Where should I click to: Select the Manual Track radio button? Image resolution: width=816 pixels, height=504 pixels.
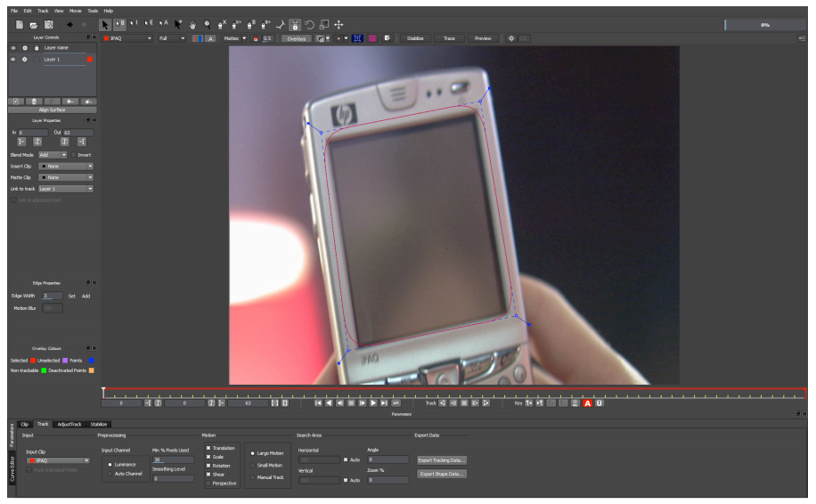click(253, 477)
